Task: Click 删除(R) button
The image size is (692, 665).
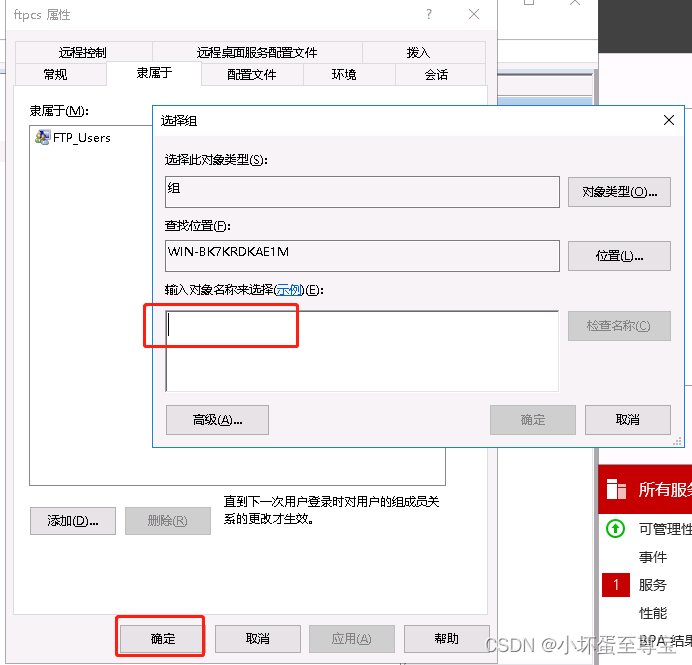Action: click(x=168, y=521)
